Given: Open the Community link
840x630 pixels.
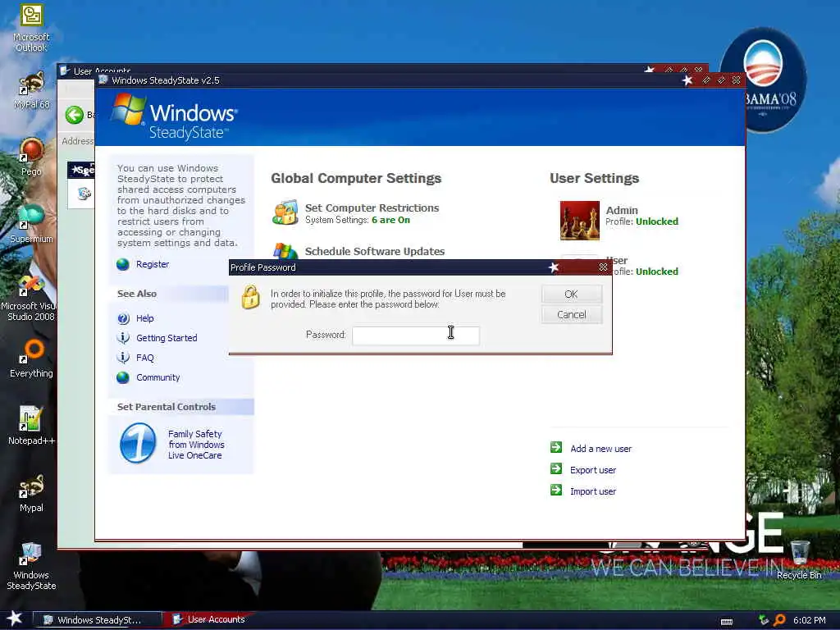Looking at the screenshot, I should click(158, 377).
